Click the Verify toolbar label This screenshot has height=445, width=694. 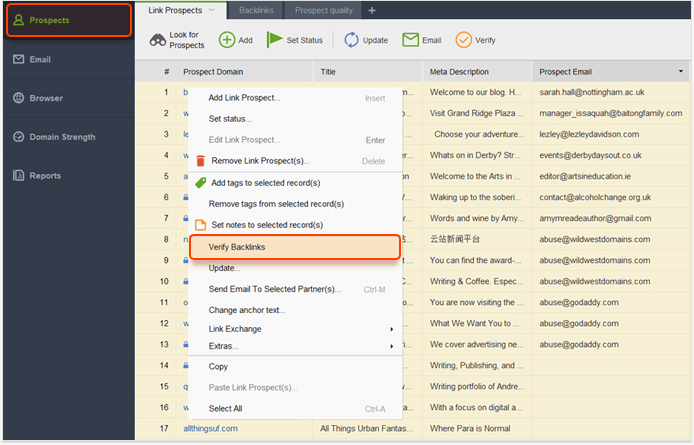coord(485,40)
